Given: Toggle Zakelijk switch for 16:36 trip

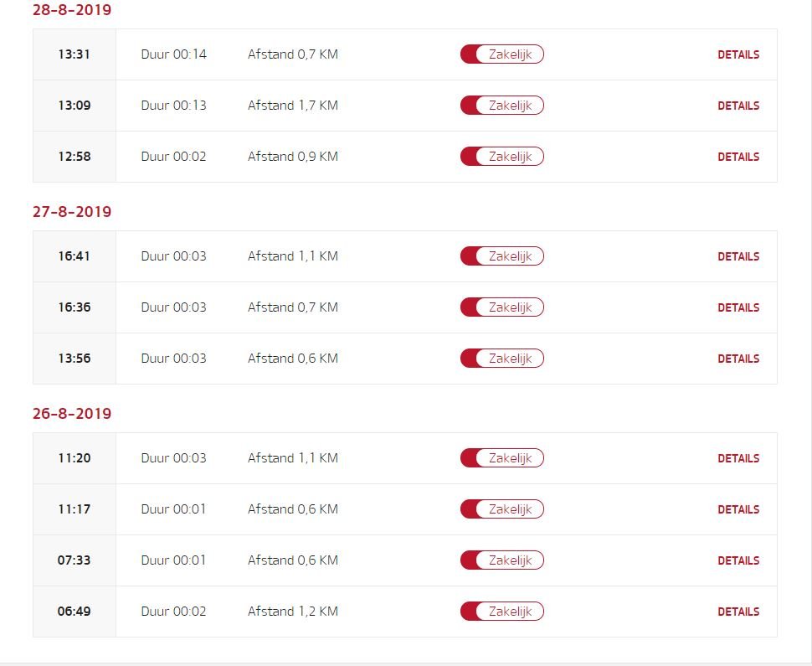Looking at the screenshot, I should point(501,307).
